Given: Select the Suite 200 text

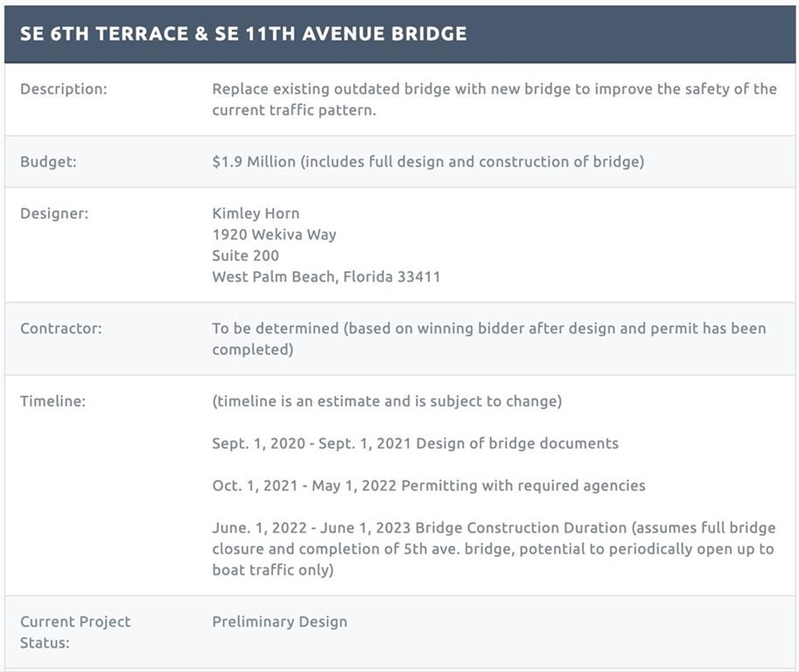Looking at the screenshot, I should coord(246,255).
